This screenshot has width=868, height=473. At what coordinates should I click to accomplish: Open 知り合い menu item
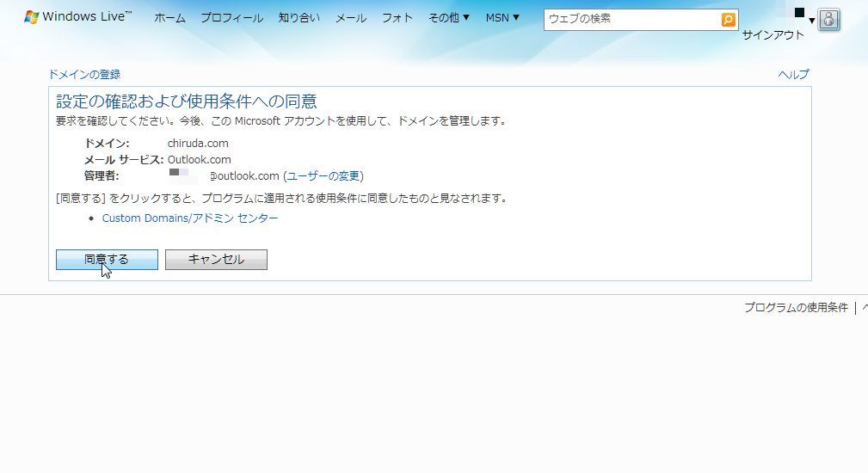[x=299, y=18]
